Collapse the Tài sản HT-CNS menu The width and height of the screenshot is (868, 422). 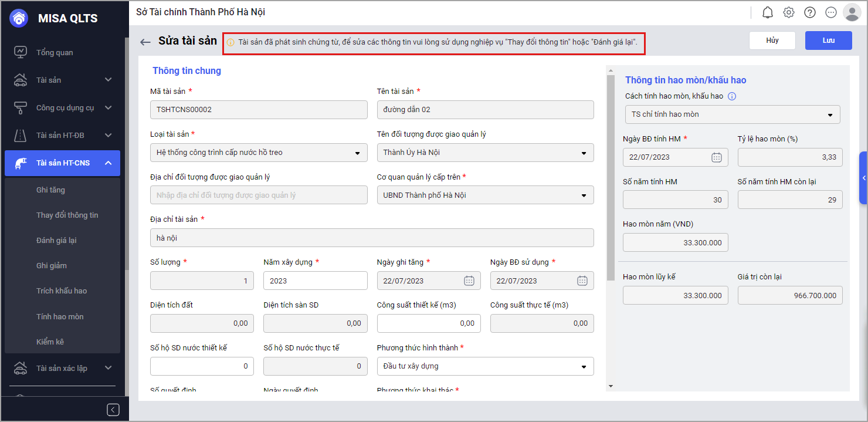tap(108, 163)
